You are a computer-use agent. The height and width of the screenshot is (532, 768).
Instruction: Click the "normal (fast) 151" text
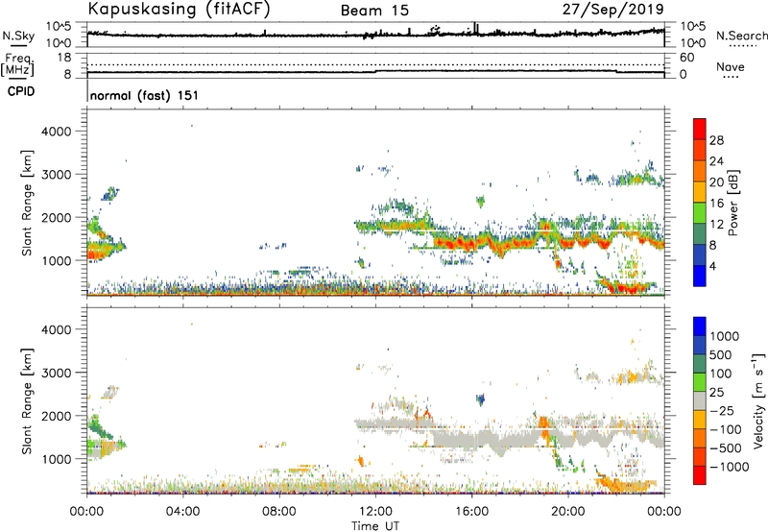tap(145, 95)
